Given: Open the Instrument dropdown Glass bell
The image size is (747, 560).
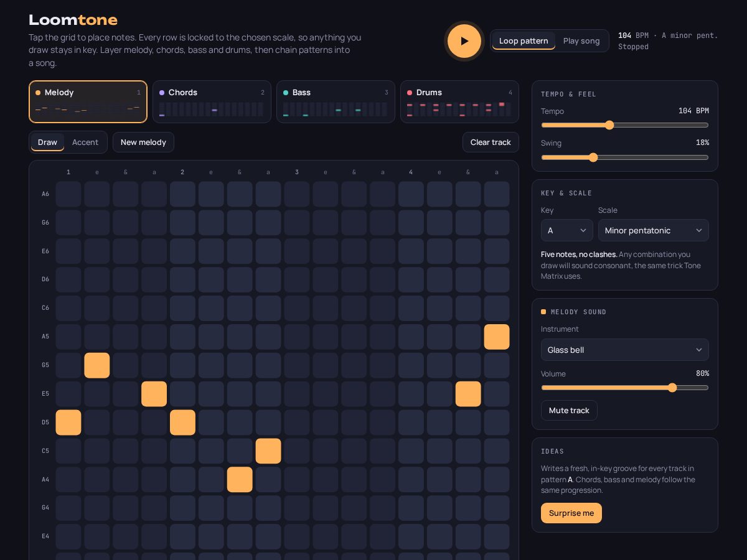Looking at the screenshot, I should (625, 350).
